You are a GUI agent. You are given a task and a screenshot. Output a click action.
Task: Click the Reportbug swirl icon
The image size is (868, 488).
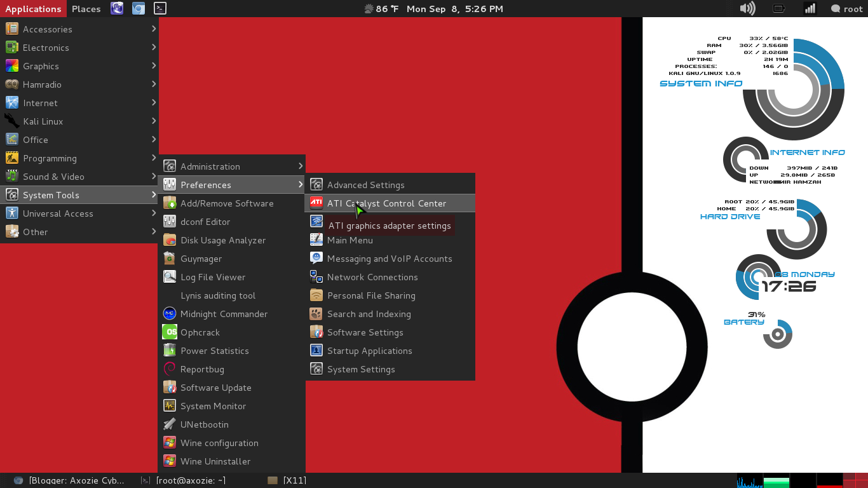pyautogui.click(x=170, y=369)
